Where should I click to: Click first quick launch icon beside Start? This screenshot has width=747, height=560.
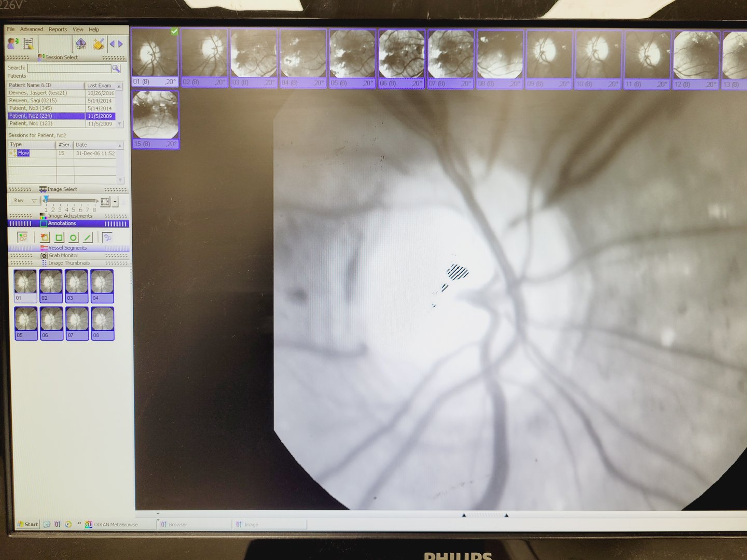[47, 524]
